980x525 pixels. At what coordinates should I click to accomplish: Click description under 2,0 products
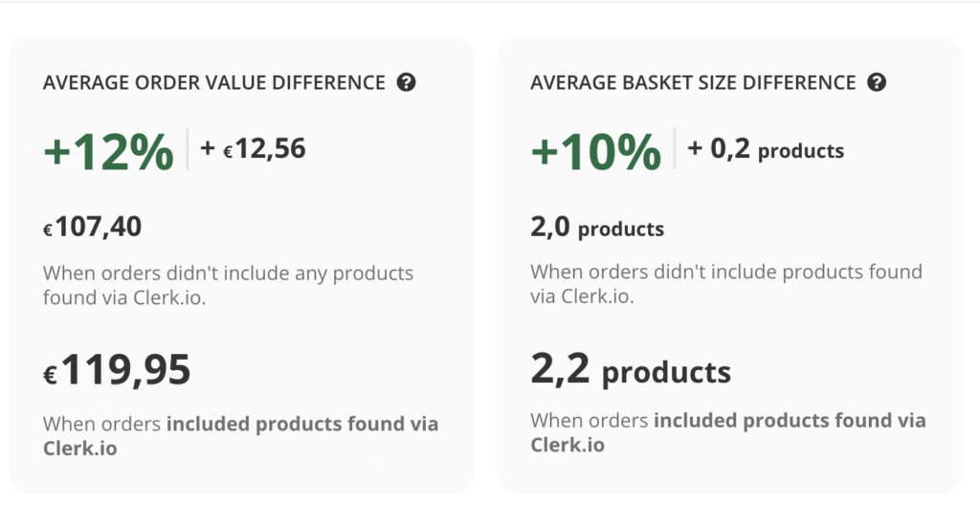point(725,283)
